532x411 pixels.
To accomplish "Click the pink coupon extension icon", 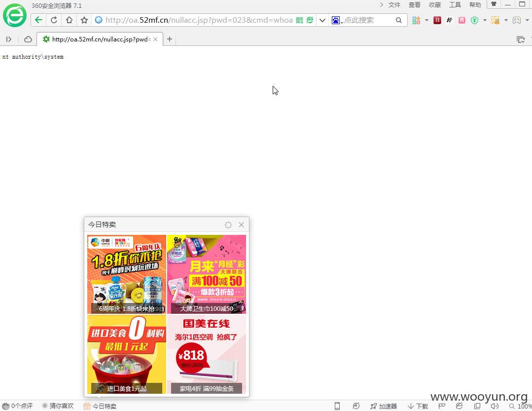I will 462,20.
